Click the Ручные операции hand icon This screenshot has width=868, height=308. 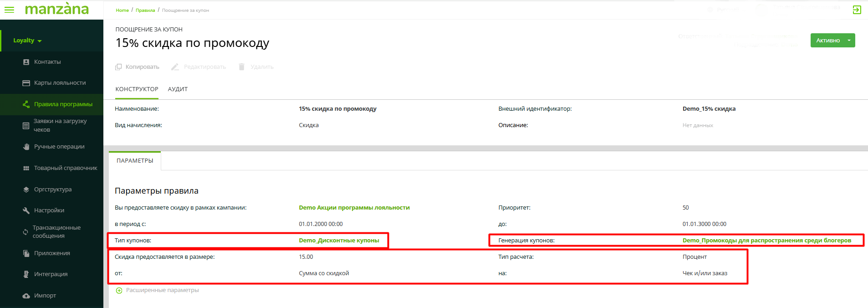click(26, 147)
